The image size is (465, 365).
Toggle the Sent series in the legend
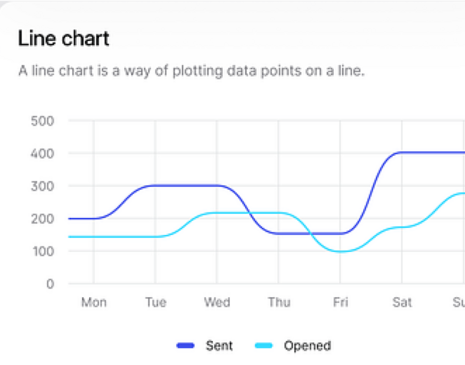pos(204,346)
